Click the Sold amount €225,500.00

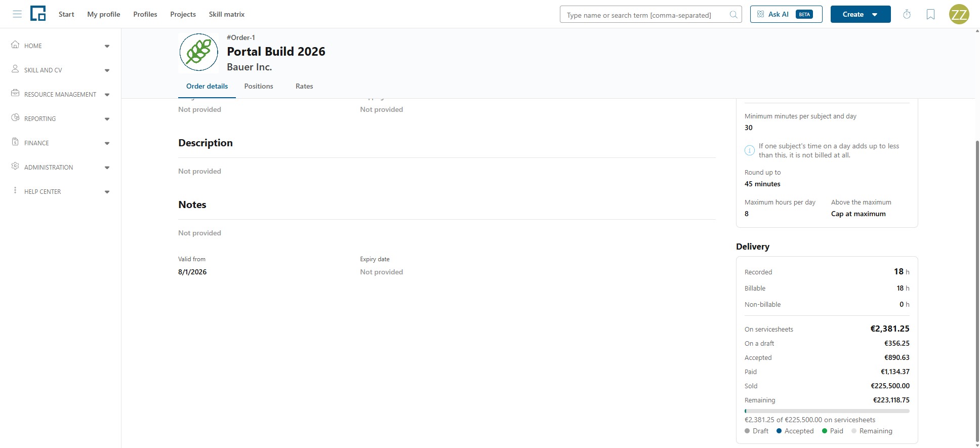pos(890,386)
